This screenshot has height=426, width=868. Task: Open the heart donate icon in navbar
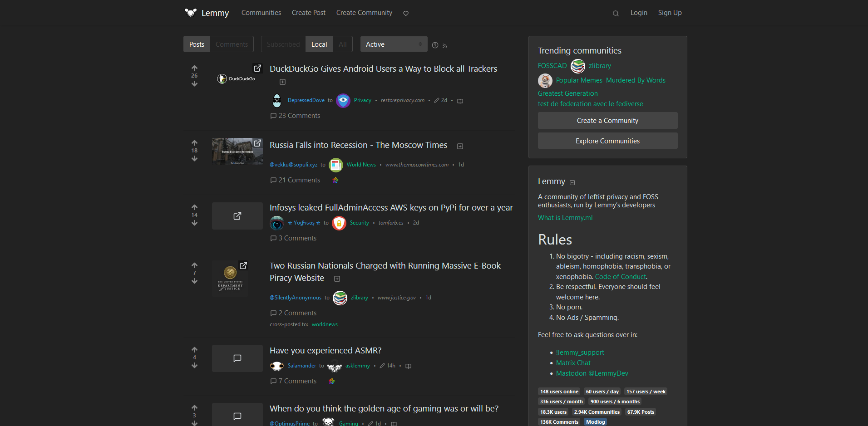click(406, 13)
